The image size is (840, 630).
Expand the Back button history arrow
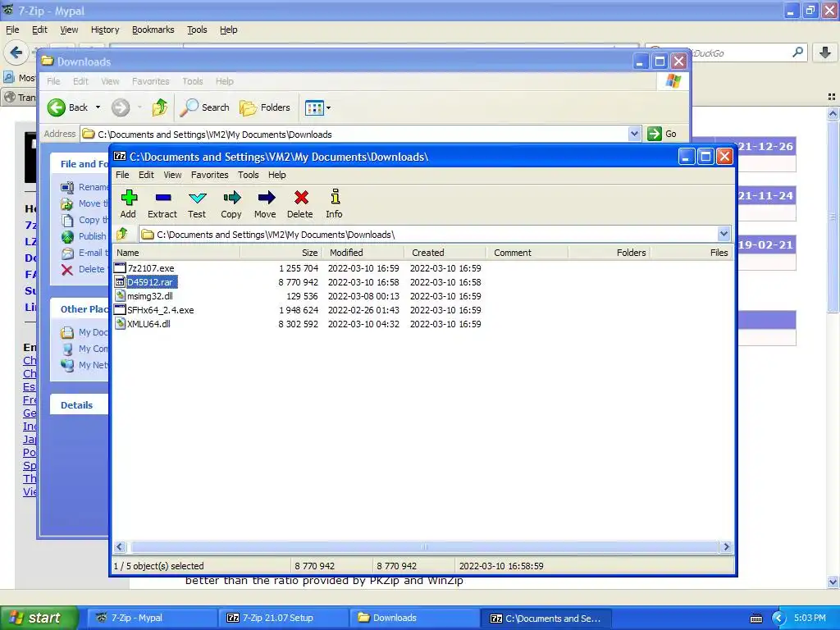[x=98, y=107]
